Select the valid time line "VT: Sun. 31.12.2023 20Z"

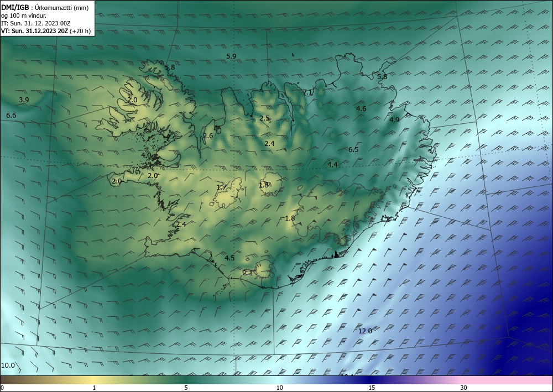(x=34, y=31)
